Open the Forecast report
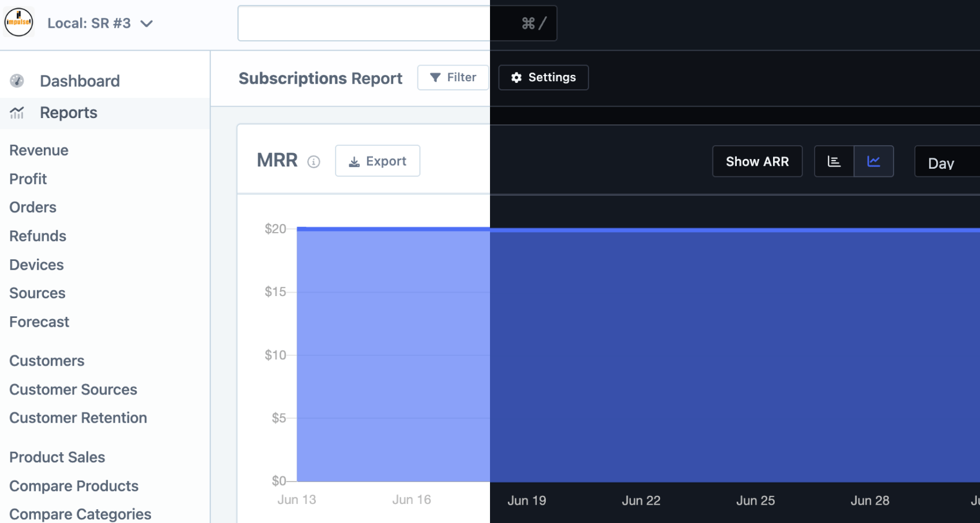 click(x=39, y=322)
